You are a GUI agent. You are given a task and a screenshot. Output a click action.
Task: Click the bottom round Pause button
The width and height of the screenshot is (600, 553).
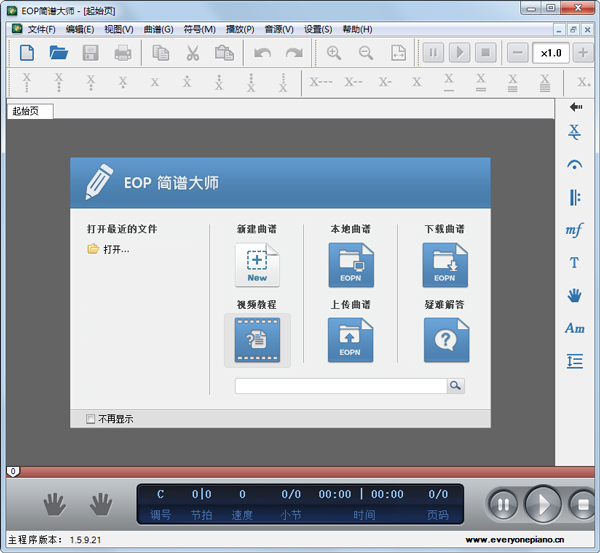(x=503, y=505)
